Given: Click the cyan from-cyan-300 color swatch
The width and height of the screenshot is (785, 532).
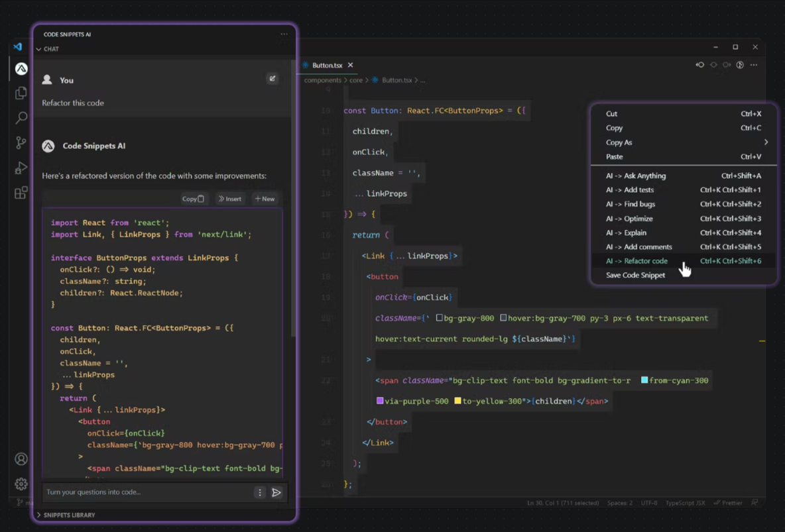Looking at the screenshot, I should [643, 380].
